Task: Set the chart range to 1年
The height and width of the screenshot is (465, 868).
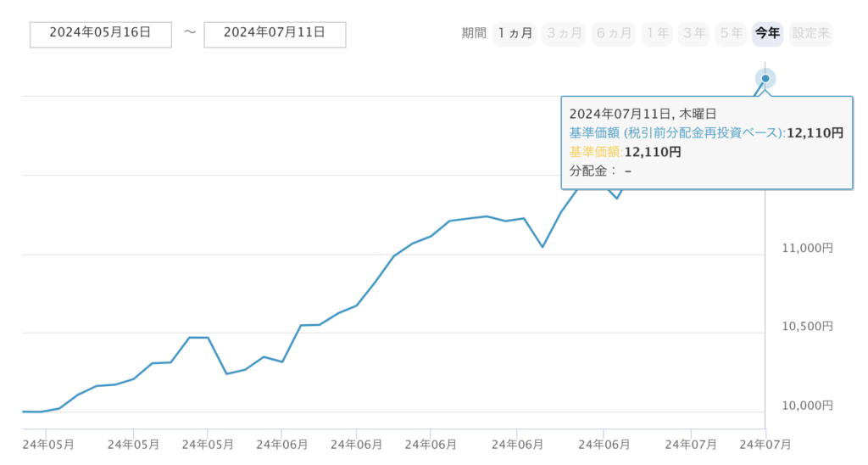Action: tap(659, 33)
